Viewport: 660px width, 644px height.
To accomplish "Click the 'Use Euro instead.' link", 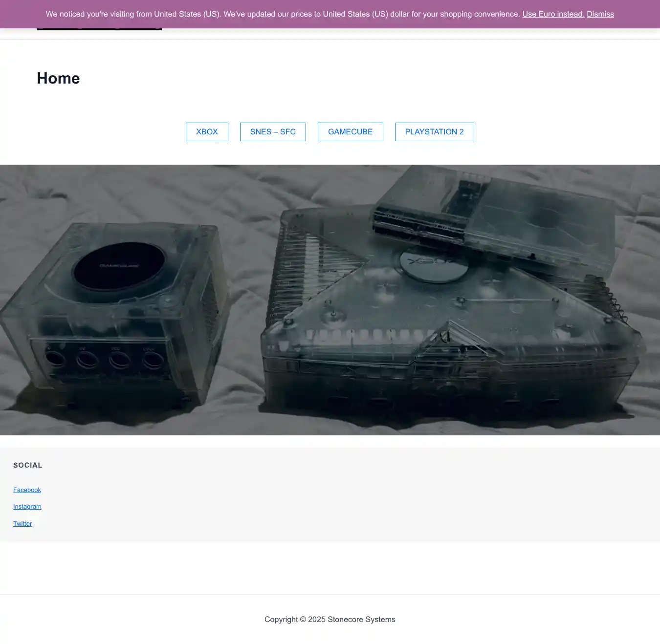I will point(553,14).
